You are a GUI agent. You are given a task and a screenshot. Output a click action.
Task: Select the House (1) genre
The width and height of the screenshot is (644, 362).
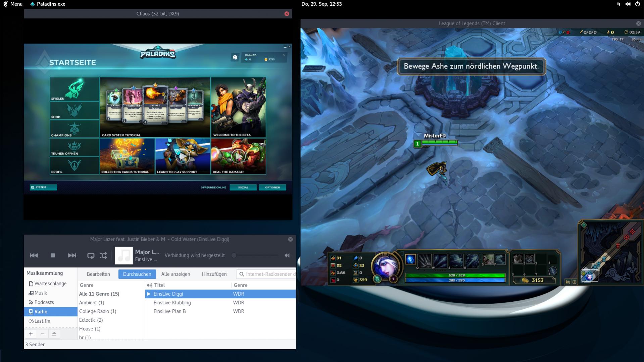pos(111,329)
